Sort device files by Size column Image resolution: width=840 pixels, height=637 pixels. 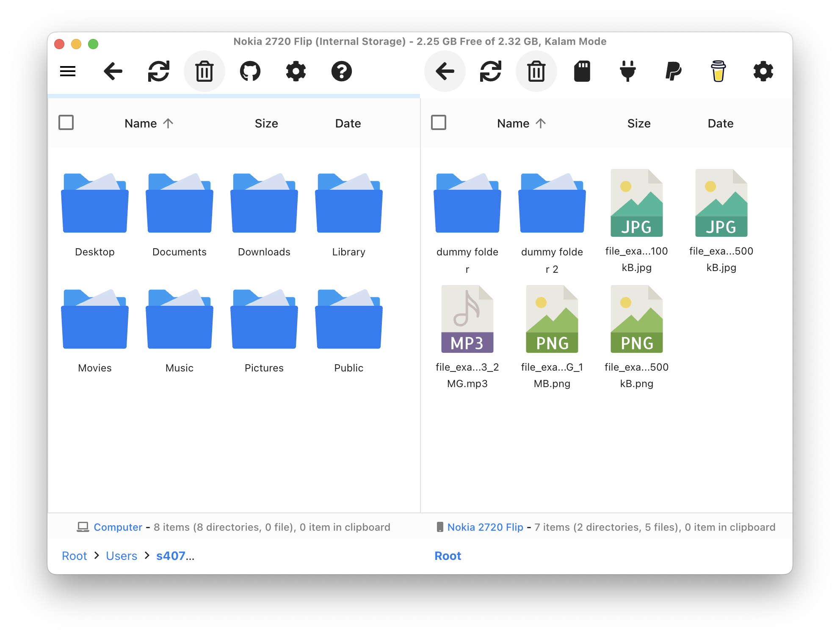(639, 123)
